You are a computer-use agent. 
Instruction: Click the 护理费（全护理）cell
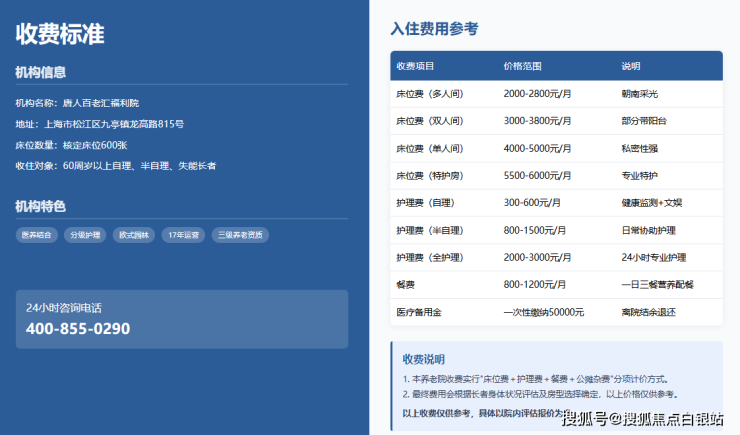tap(430, 258)
